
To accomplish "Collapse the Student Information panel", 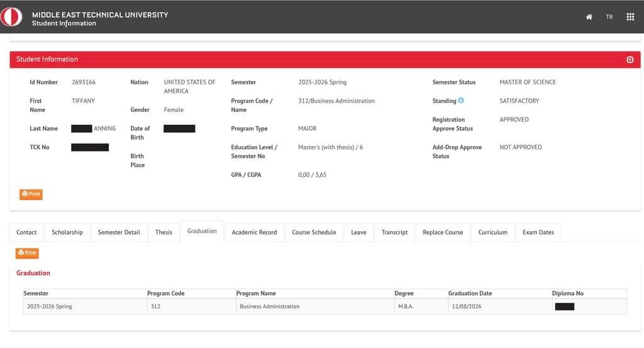I will point(630,60).
